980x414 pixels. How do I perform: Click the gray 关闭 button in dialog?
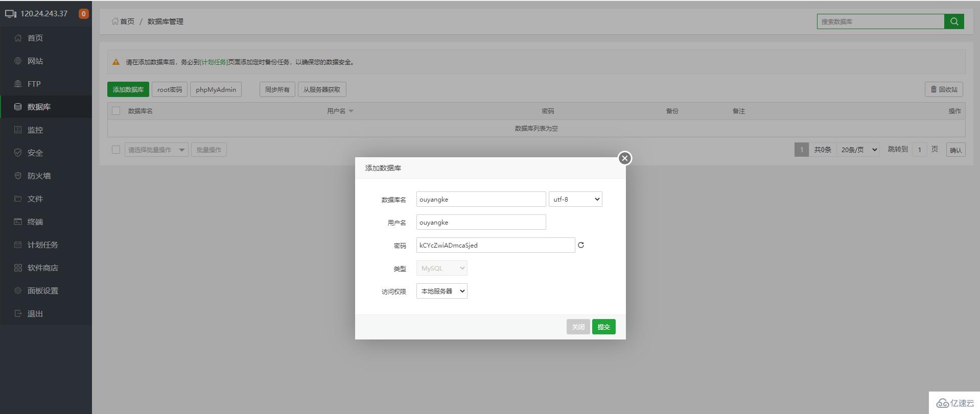pyautogui.click(x=578, y=327)
